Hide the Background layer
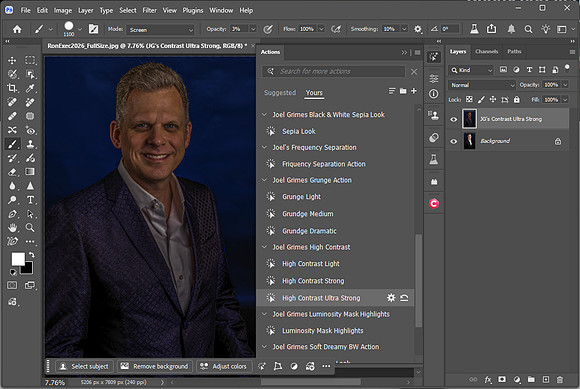580x389 pixels. click(453, 141)
